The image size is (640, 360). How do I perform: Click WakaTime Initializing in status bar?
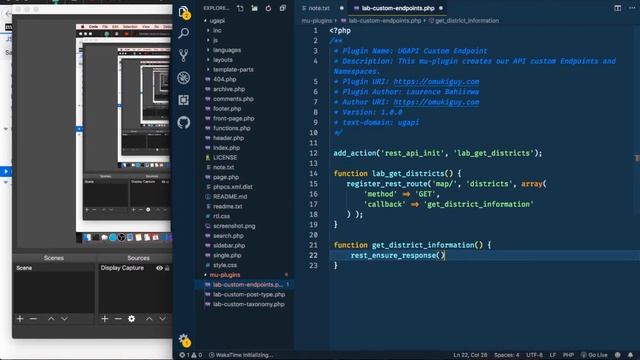pos(241,355)
